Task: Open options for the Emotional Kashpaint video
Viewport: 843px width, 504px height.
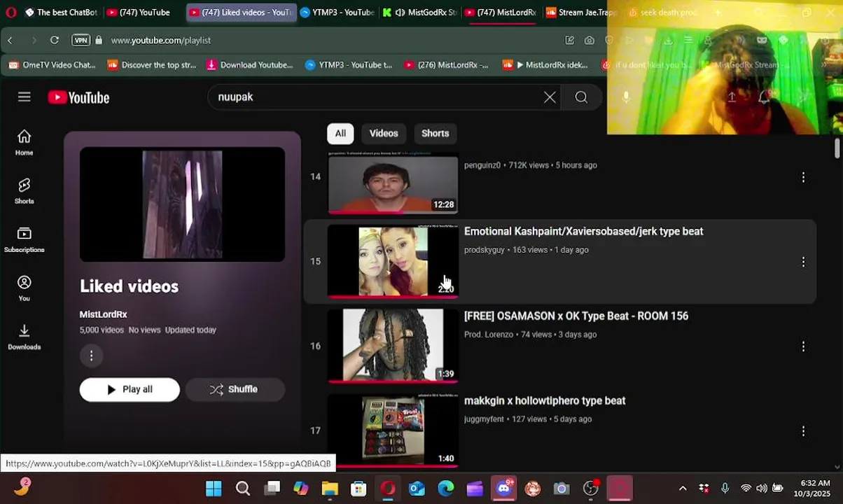Action: click(803, 262)
